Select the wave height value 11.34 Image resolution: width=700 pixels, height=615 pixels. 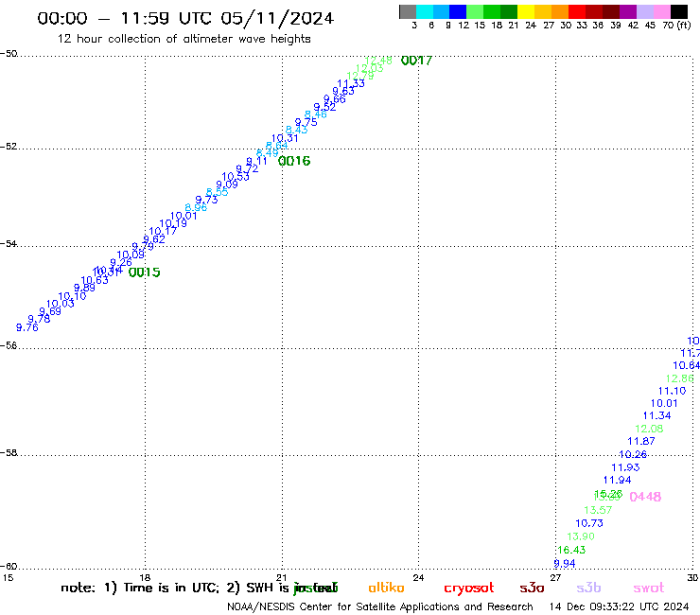click(x=657, y=415)
